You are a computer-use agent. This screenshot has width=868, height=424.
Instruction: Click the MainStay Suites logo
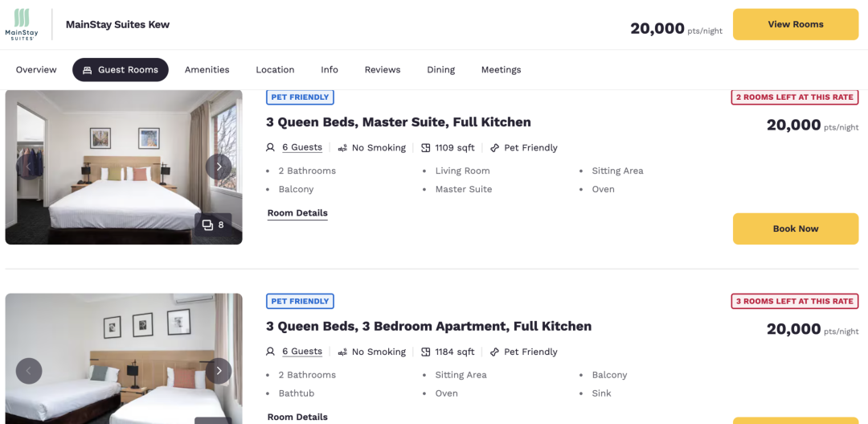pos(22,24)
